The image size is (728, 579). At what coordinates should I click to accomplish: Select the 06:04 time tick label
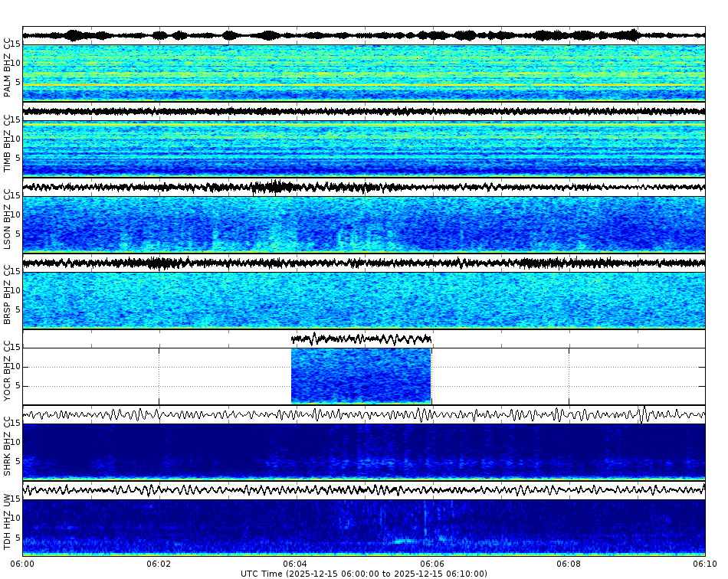[294, 561]
